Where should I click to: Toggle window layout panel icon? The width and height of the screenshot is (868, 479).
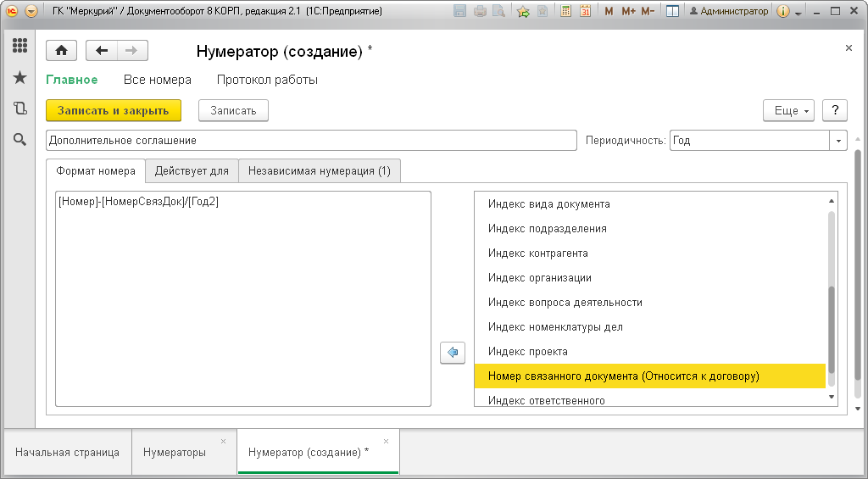click(x=672, y=11)
